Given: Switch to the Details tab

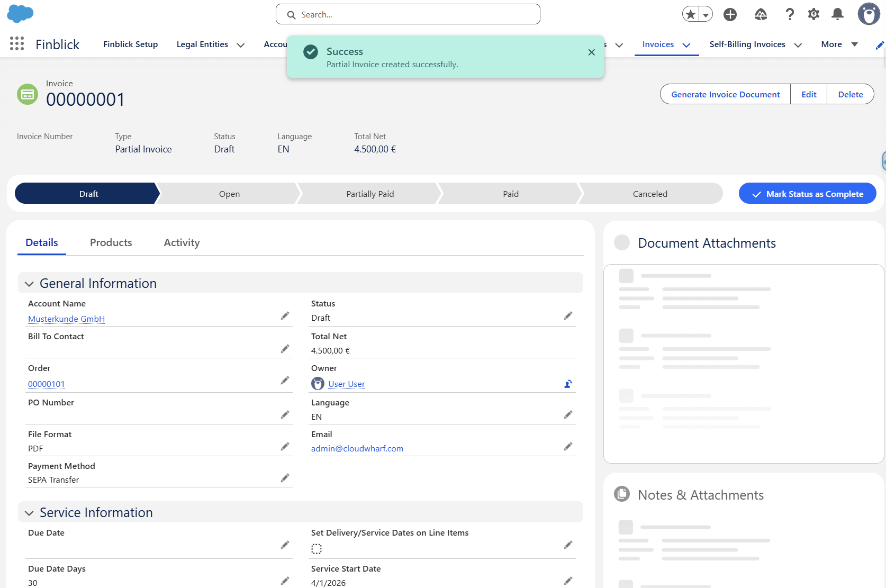Looking at the screenshot, I should coord(42,242).
